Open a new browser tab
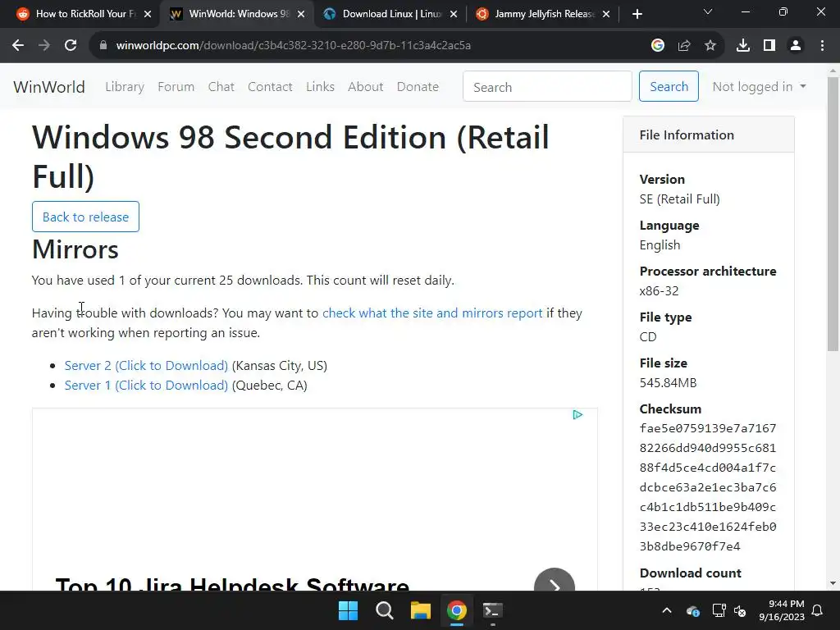This screenshot has height=630, width=840. 637,14
